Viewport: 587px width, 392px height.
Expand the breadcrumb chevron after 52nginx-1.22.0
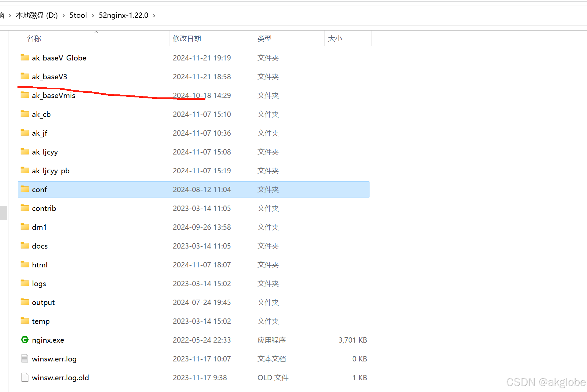pyautogui.click(x=154, y=15)
